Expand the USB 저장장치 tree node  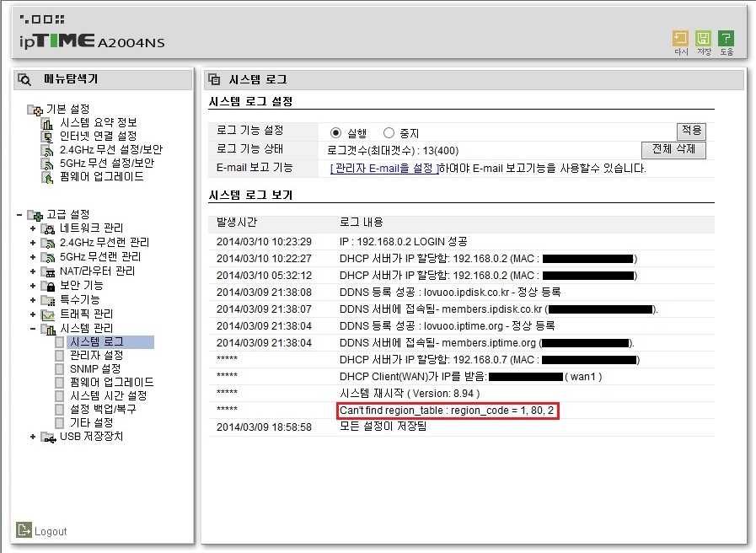pos(33,437)
